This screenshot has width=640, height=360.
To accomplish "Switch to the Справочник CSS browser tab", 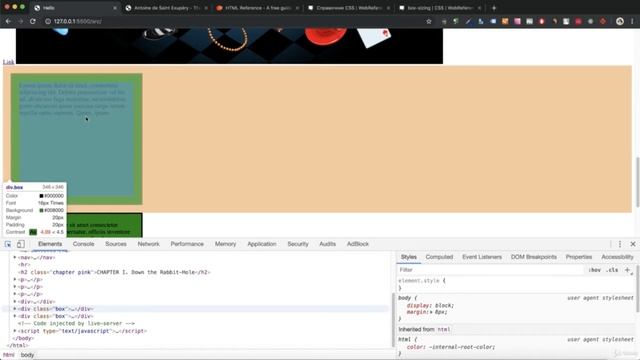I will 349,8.
